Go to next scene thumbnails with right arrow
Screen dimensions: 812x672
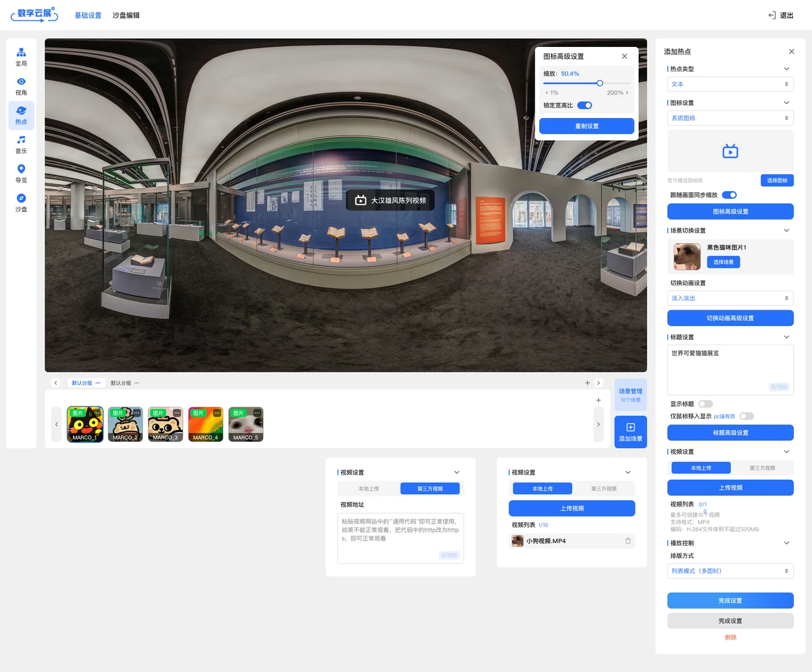598,425
